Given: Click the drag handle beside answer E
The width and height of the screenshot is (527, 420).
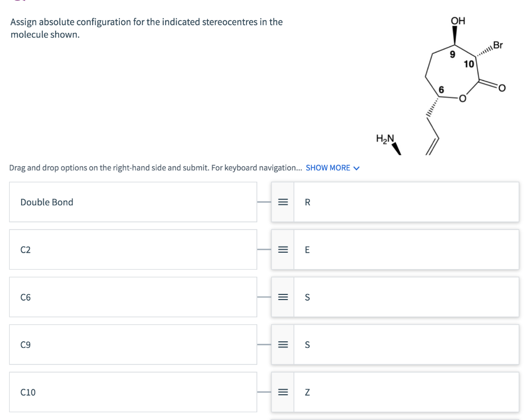Looking at the screenshot, I should (283, 250).
